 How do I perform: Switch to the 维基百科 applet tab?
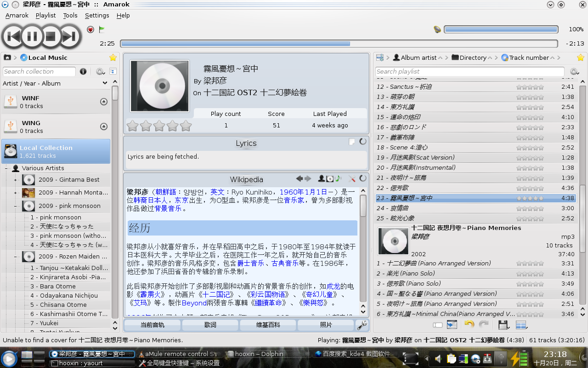click(x=268, y=325)
